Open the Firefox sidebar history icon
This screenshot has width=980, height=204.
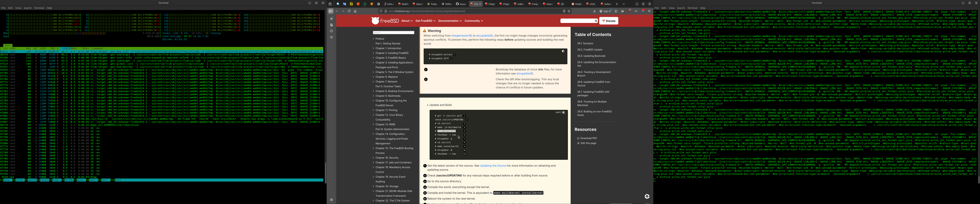click(x=331, y=31)
